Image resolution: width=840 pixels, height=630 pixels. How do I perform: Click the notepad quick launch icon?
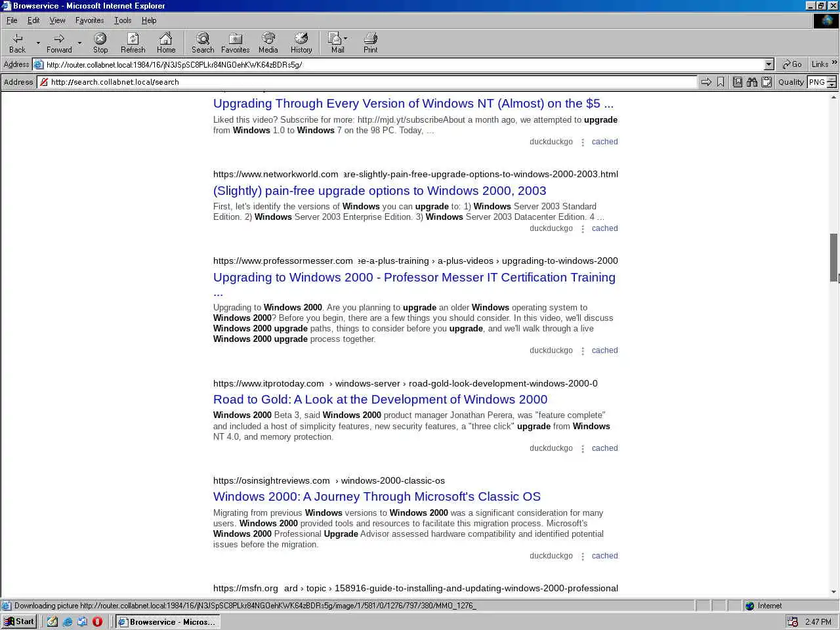click(x=52, y=621)
